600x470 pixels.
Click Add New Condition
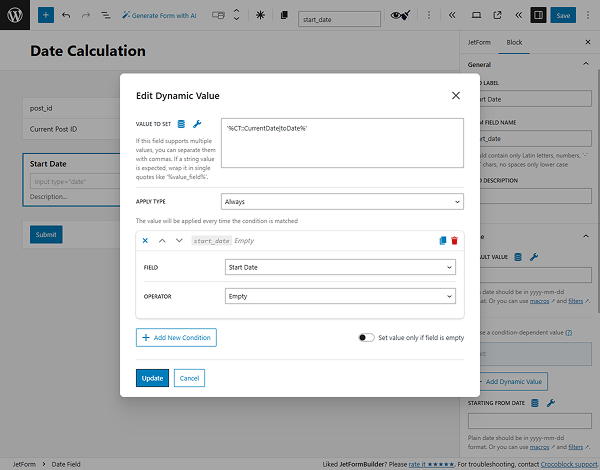176,338
